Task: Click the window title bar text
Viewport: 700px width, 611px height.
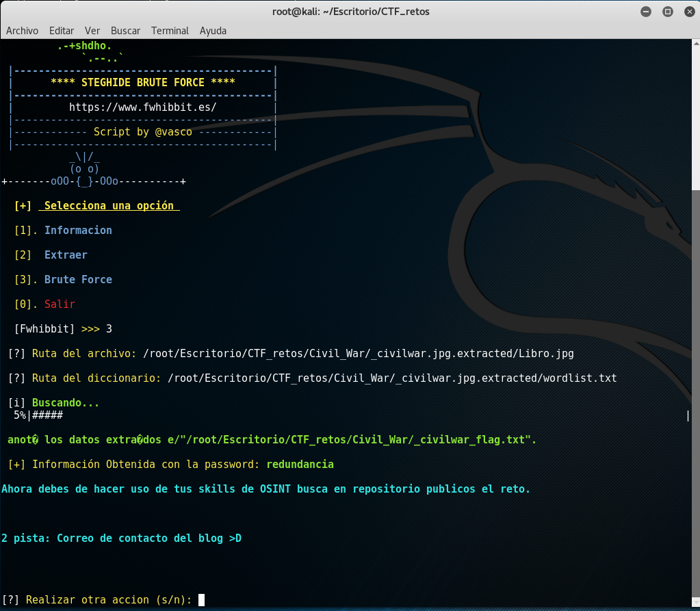Action: [350, 12]
